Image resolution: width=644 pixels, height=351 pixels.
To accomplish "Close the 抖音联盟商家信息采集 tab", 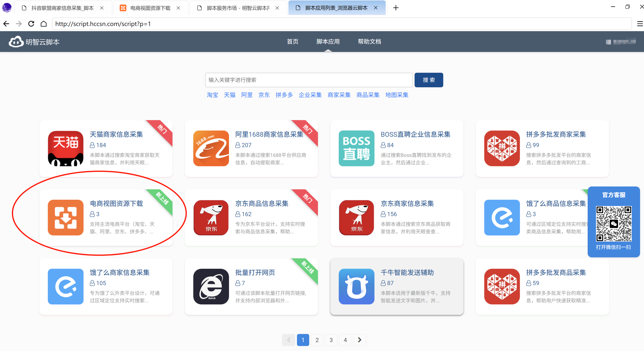I will 102,8.
